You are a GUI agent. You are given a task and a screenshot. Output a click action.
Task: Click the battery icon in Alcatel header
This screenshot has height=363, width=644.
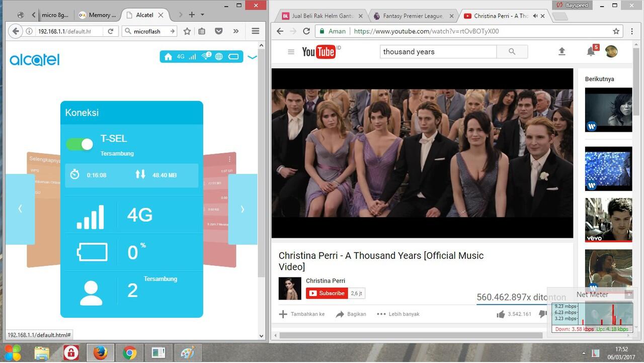pyautogui.click(x=233, y=57)
